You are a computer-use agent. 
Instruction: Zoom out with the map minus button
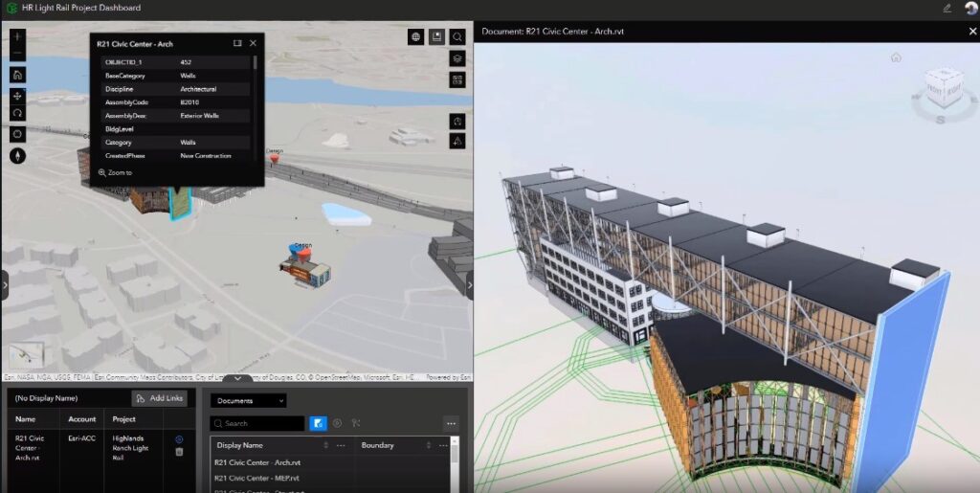tap(17, 54)
